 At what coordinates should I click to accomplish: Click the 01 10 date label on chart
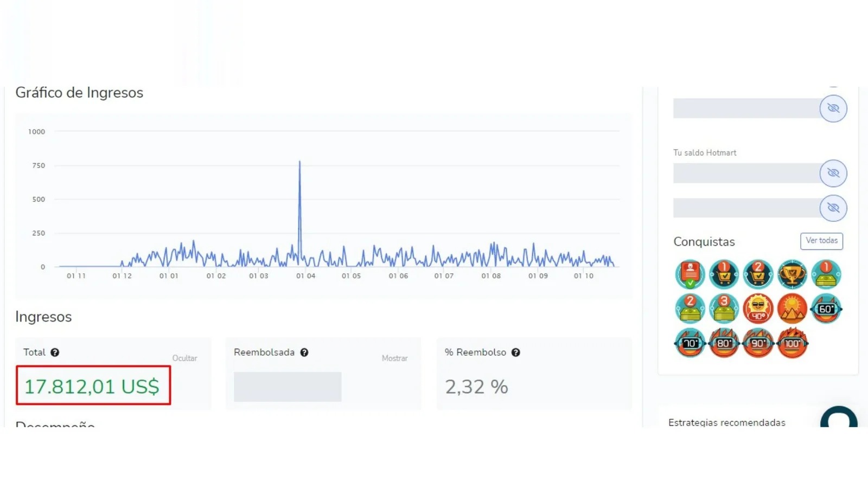[584, 276]
